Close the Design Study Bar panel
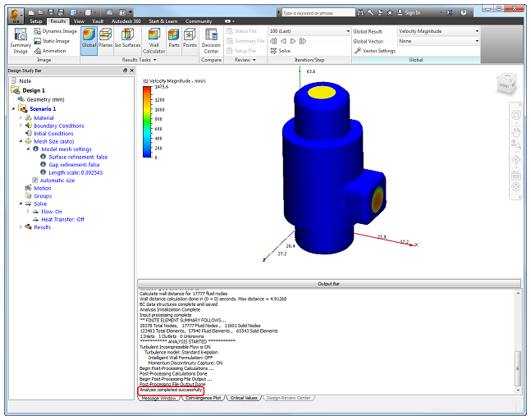Image resolution: width=531 pixels, height=420 pixels. 132,71
